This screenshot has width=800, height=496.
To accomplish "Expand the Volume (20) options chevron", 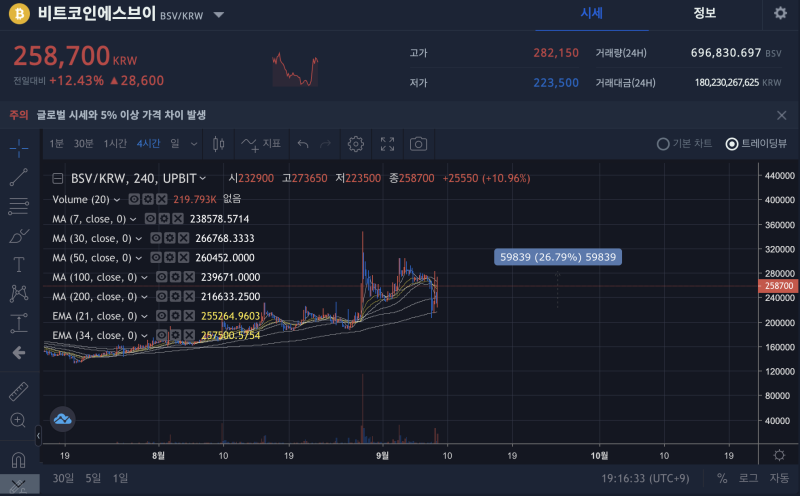I will 117,200.
